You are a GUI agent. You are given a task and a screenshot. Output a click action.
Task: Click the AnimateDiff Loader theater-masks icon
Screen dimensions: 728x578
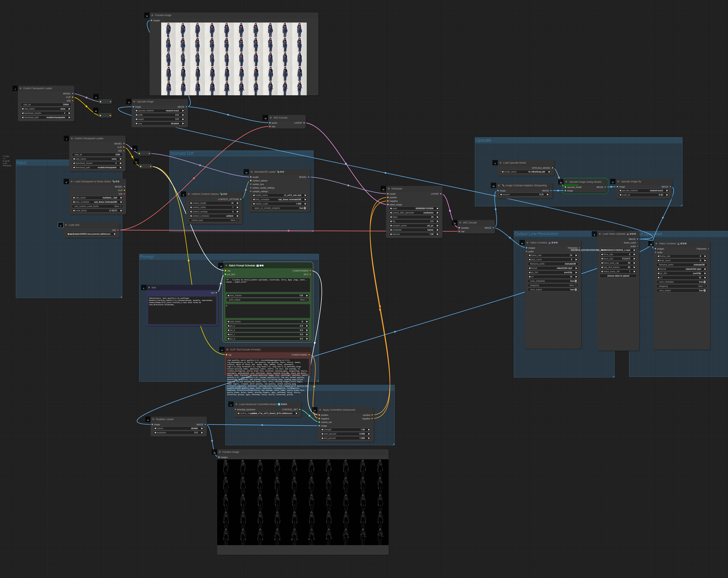click(278, 172)
